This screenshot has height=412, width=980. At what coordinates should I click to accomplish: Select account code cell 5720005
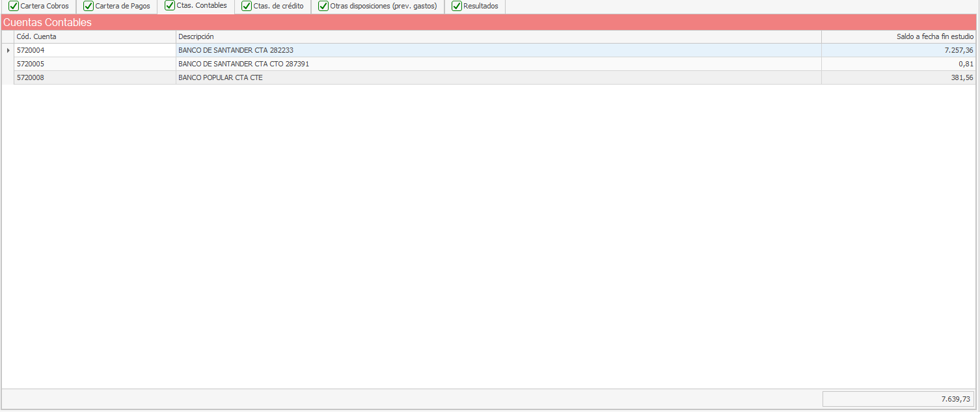94,64
